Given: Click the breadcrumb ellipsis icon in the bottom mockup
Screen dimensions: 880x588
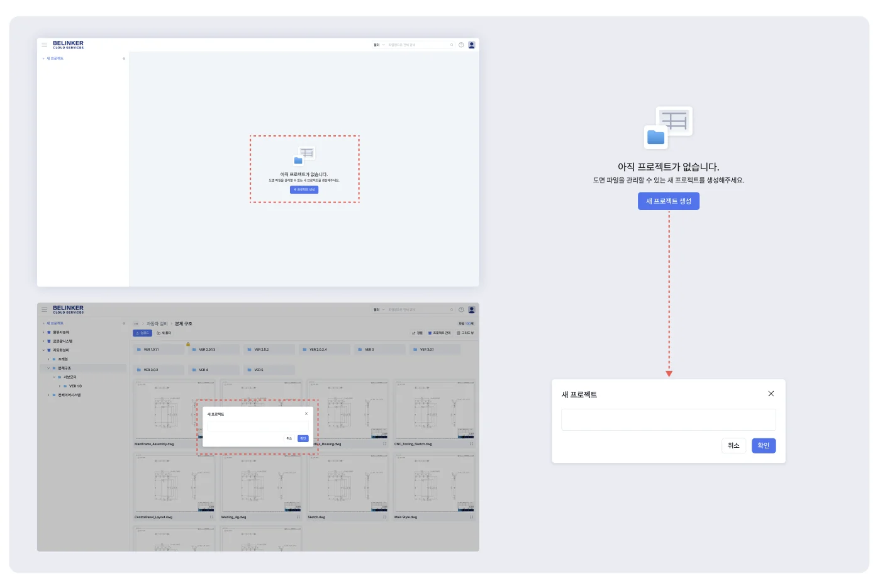Looking at the screenshot, I should click(x=136, y=324).
